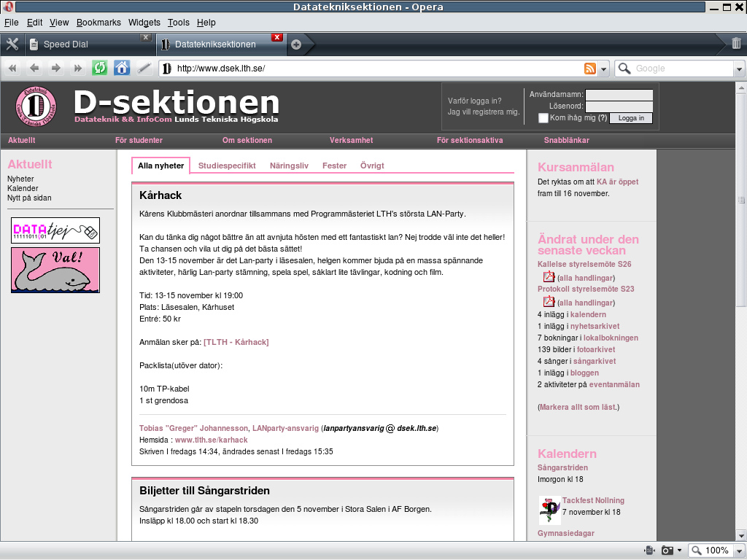Screen dimensions: 747x560
Task: Open the Help menu
Action: pos(206,23)
